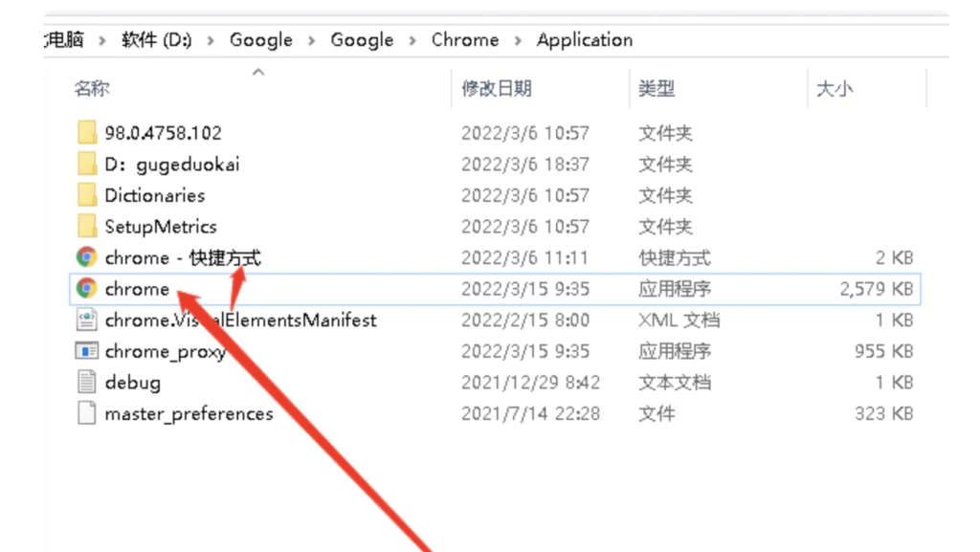Click the 955 KB size value
The width and height of the screenshot is (980, 552).
tap(883, 351)
